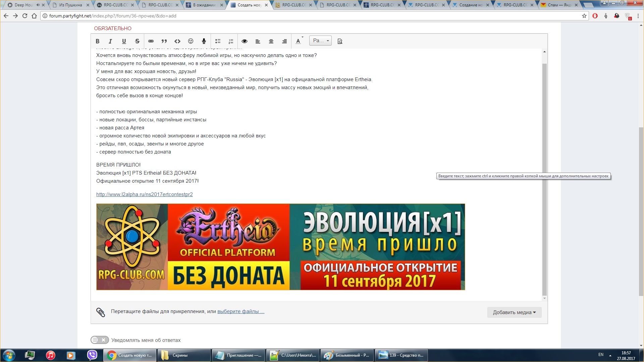Viewport: 644px width, 362px height.
Task: Click the EN language indicator in the tray
Action: pos(601,355)
